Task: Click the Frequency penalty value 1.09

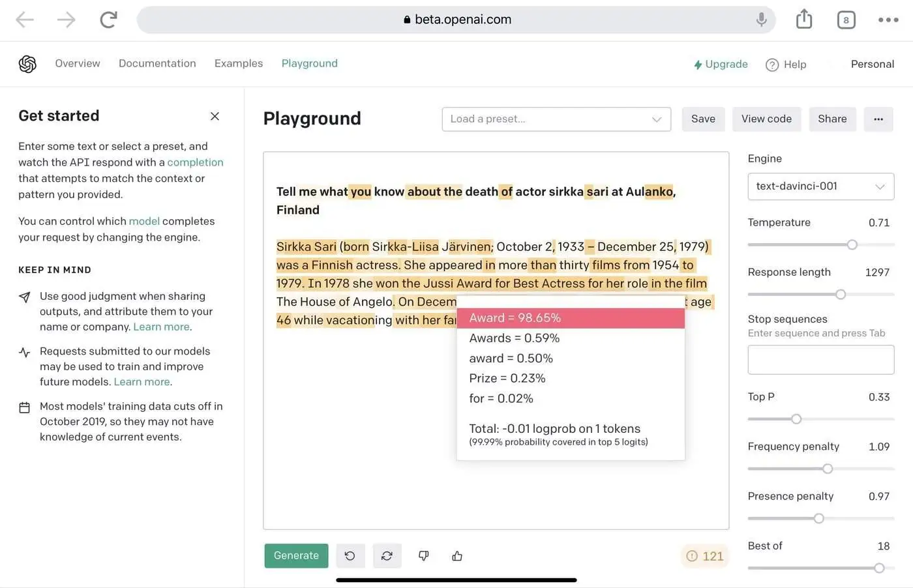Action: (x=879, y=447)
